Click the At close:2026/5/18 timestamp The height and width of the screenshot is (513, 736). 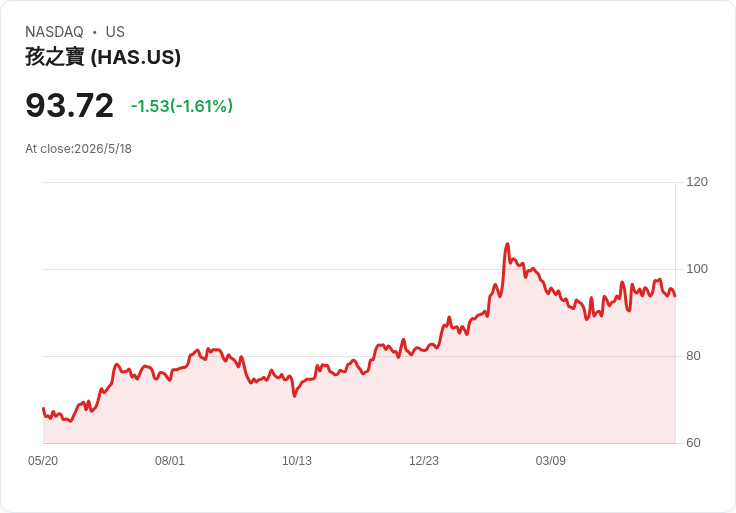(x=78, y=149)
